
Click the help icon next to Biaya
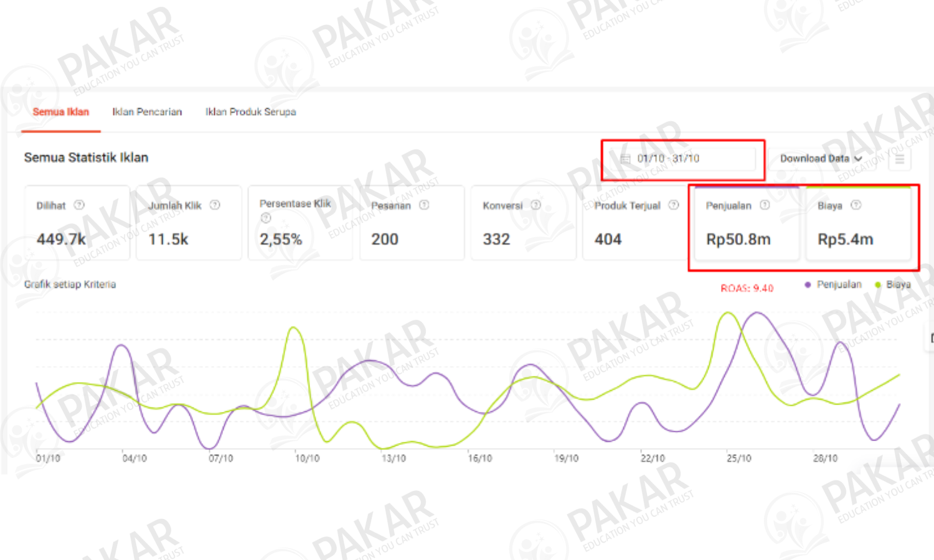click(x=856, y=205)
